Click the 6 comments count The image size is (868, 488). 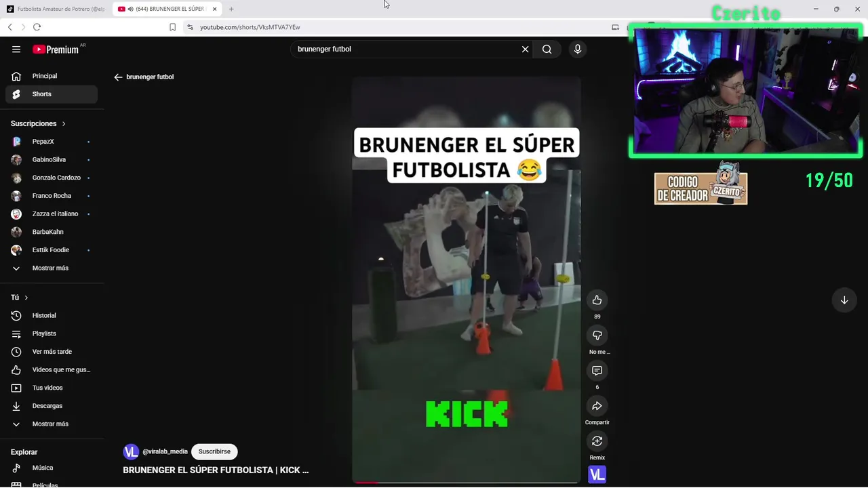coord(597,387)
